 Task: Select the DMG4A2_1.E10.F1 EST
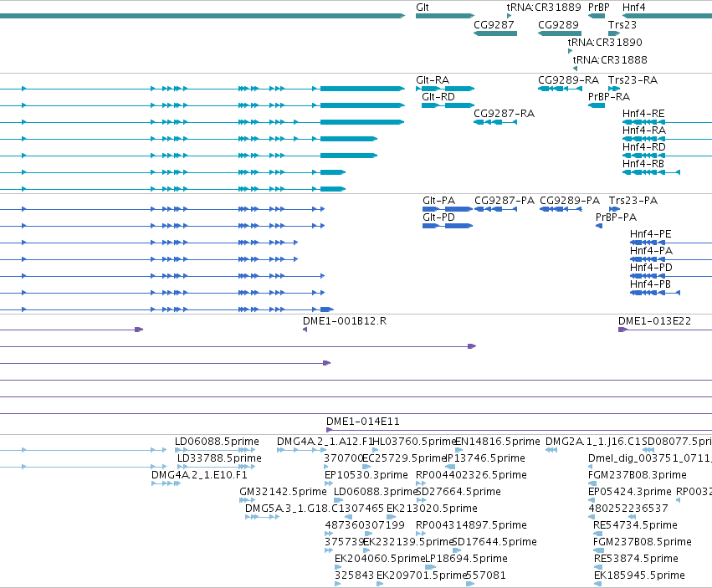166,483
